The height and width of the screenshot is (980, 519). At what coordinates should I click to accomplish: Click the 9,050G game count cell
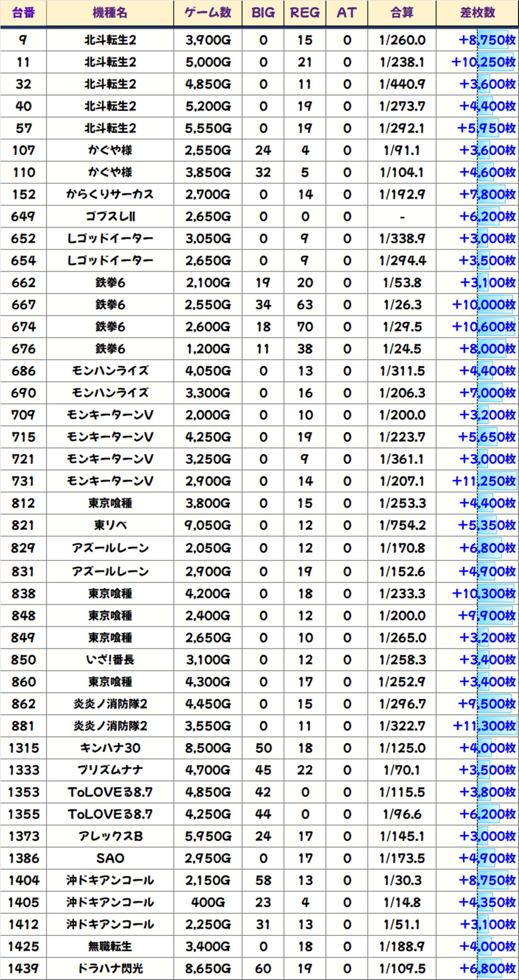[208, 525]
